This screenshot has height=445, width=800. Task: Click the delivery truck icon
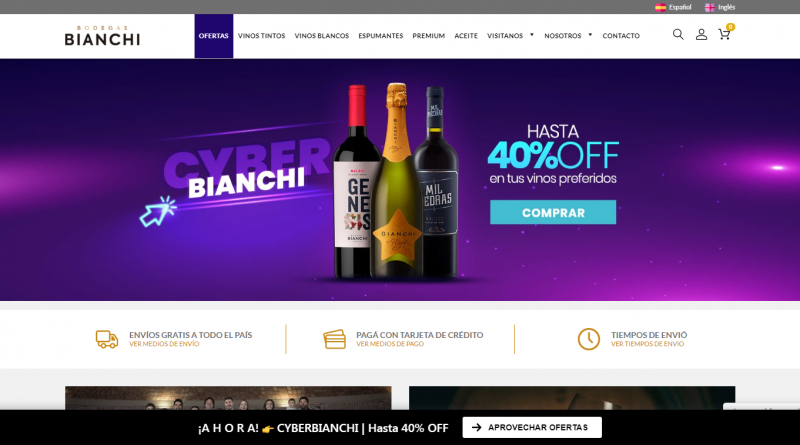point(107,339)
